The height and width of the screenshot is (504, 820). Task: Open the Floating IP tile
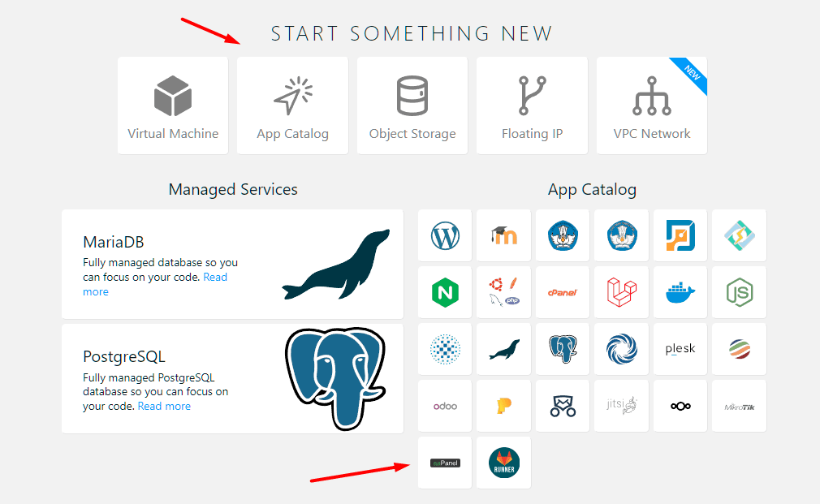[x=532, y=106]
